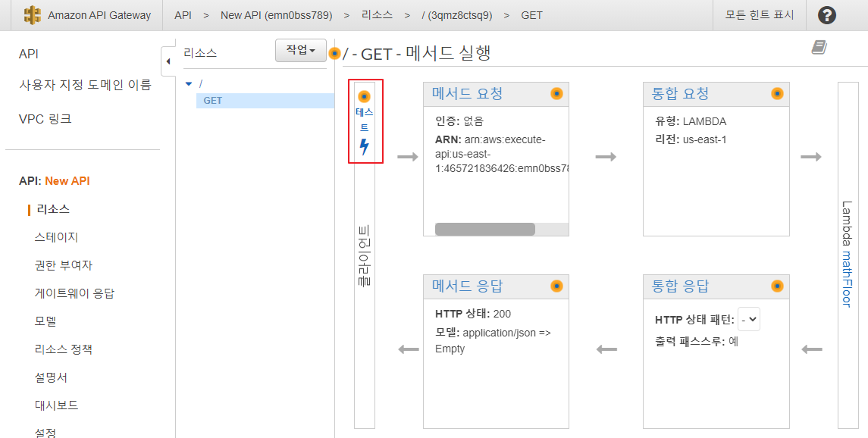Open the mathFloor Lambda function link

pos(847,279)
